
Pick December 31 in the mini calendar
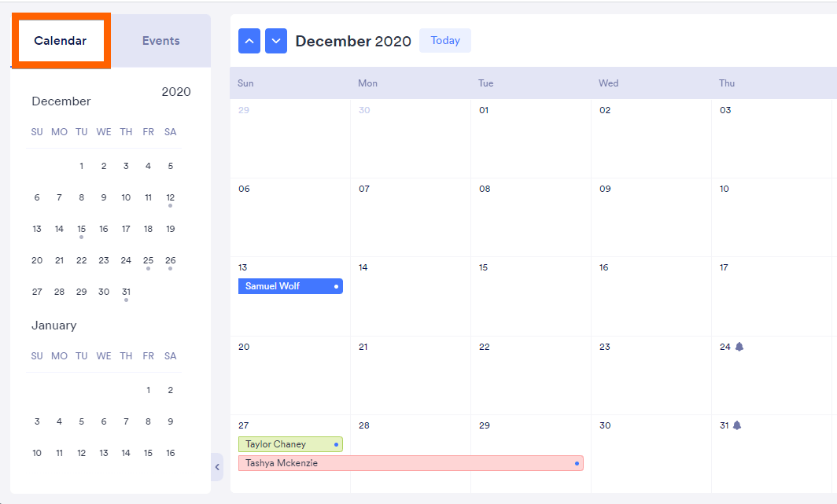[126, 292]
